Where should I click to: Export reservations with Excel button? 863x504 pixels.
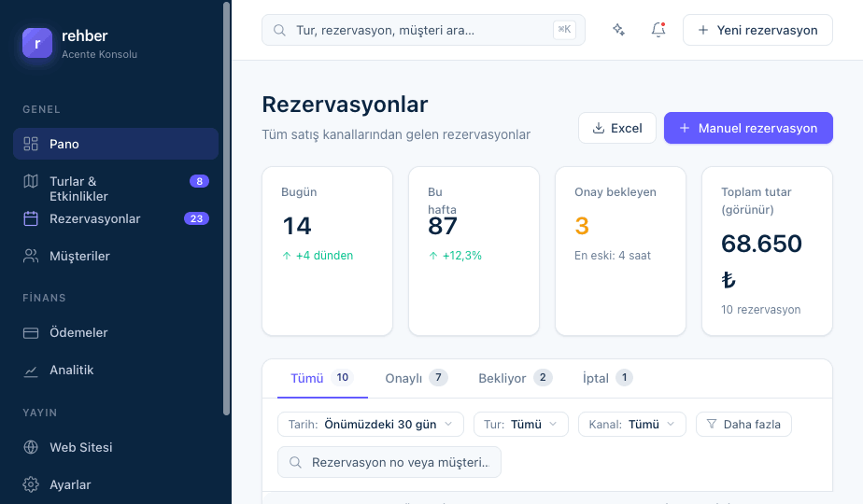pos(617,128)
